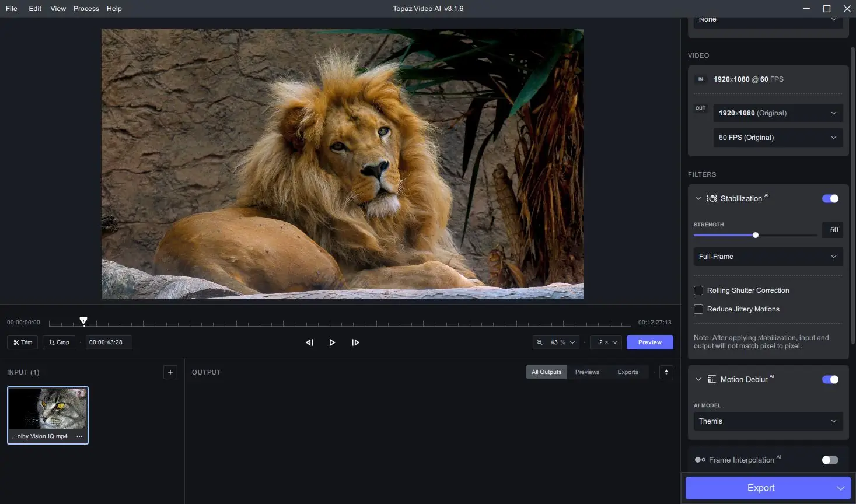Click the add input plus icon
This screenshot has height=504, width=856.
click(x=170, y=372)
